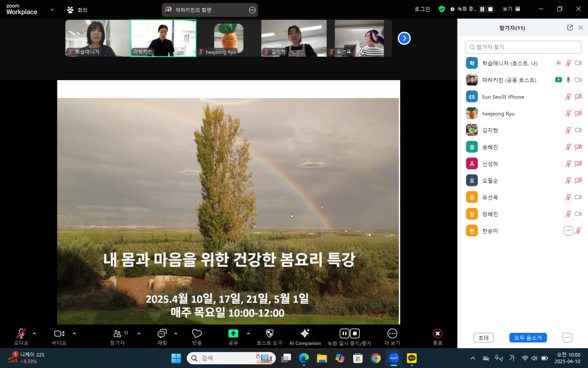The width and height of the screenshot is (588, 368).
Task: Expand the chat options arrow
Action: [175, 333]
